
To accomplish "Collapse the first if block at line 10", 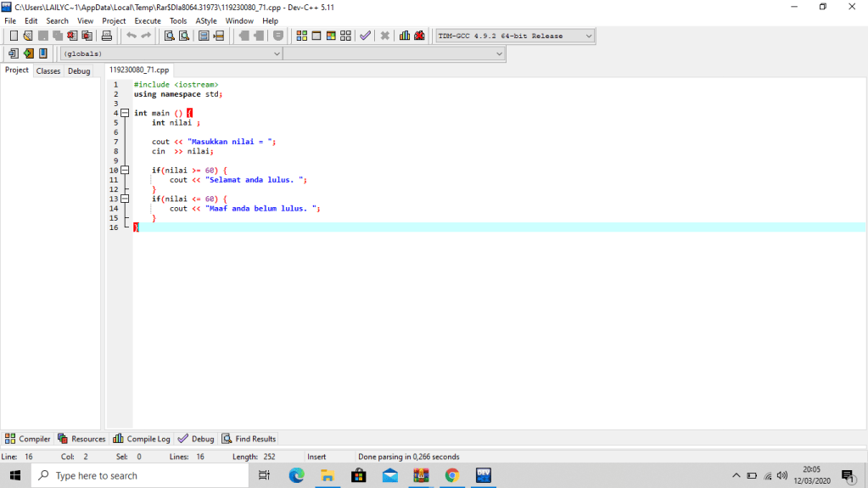I will 124,170.
